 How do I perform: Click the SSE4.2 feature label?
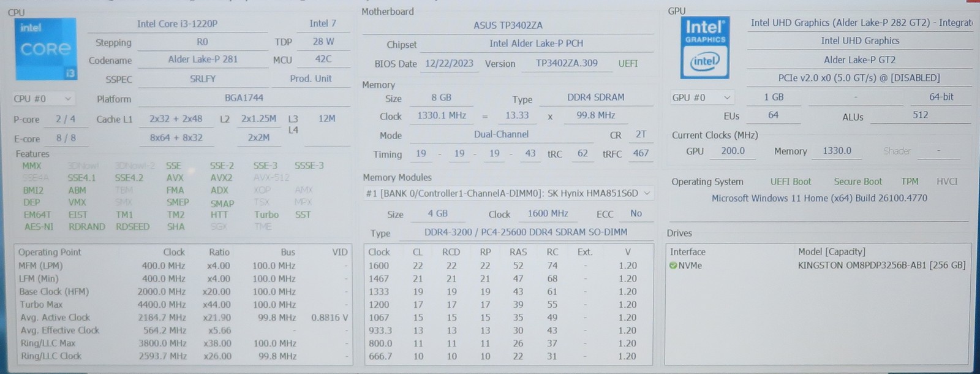click(x=129, y=178)
